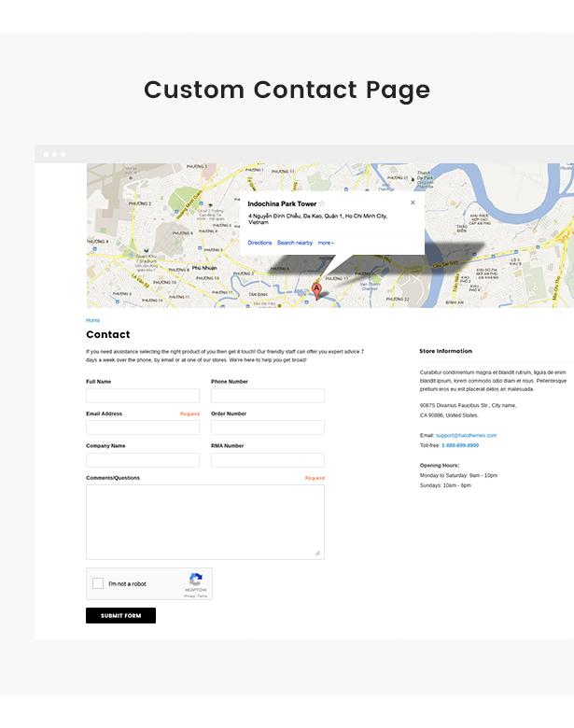The image size is (574, 728).
Task: Click Search nearby in map popup
Action: coord(294,243)
